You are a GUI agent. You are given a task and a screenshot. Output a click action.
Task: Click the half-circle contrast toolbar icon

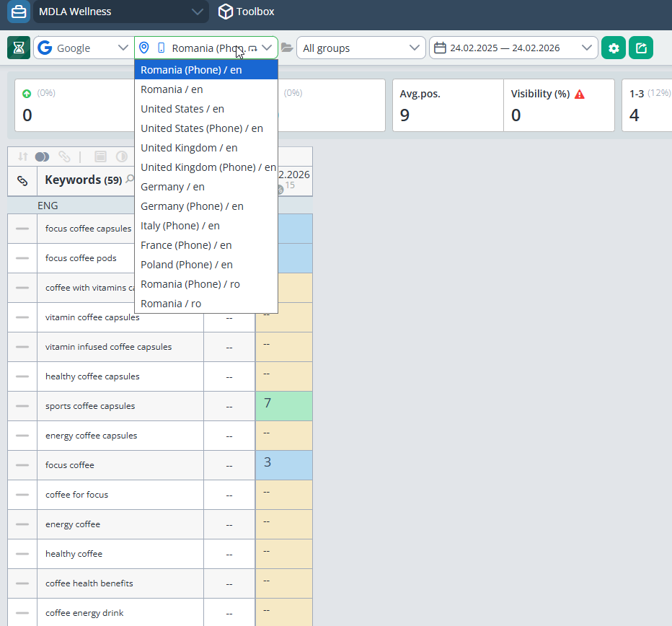[x=122, y=156]
